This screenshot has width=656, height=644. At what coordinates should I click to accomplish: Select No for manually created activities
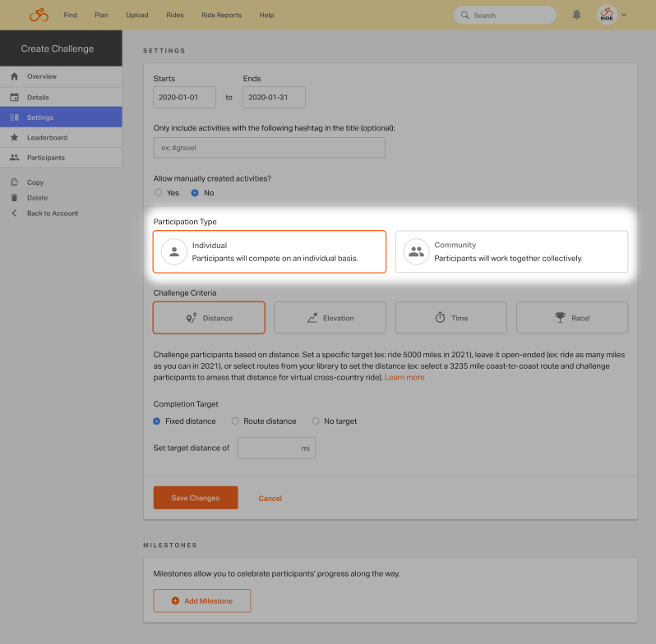click(x=195, y=193)
